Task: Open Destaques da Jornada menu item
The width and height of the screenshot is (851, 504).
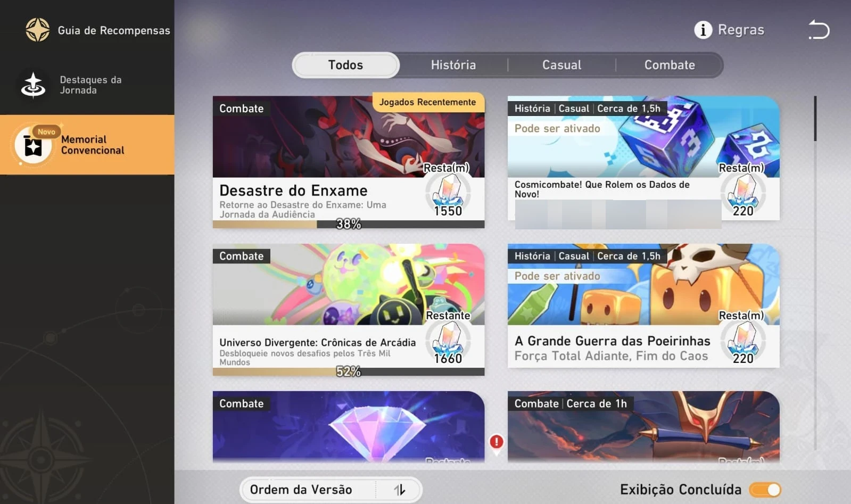Action: pyautogui.click(x=87, y=85)
